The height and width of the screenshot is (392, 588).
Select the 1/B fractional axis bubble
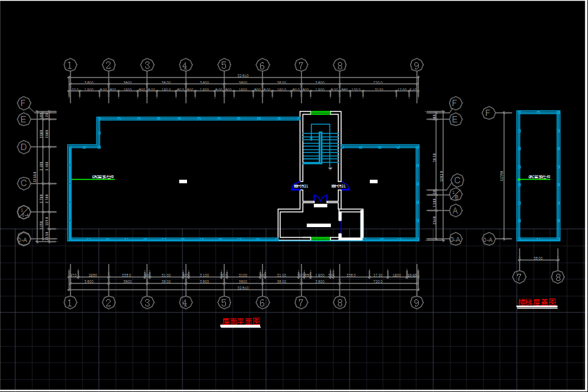pos(456,195)
